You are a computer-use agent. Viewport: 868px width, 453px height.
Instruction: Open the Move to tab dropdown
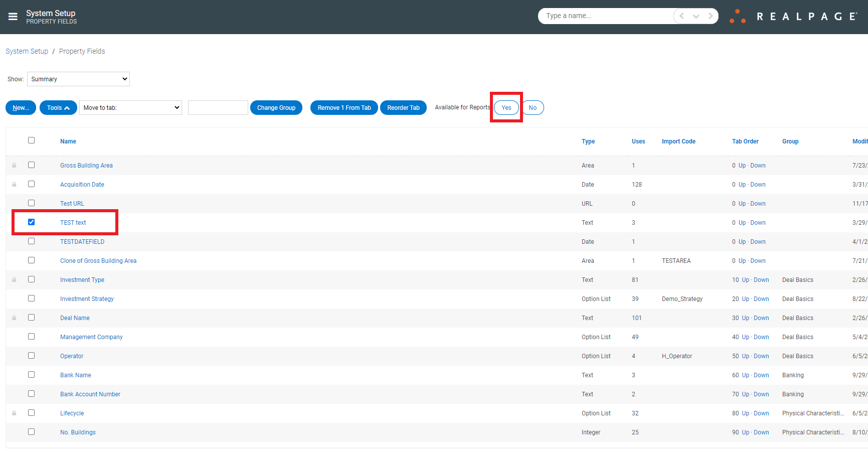tap(130, 107)
